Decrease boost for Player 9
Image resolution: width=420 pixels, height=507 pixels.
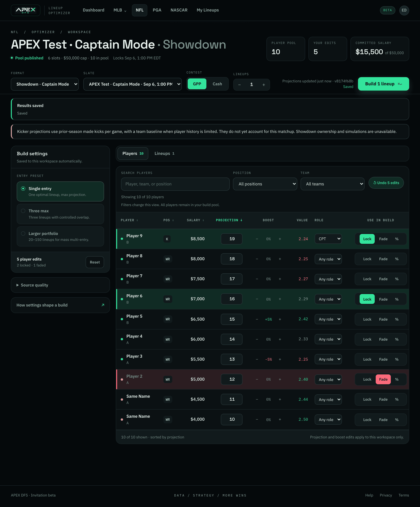click(x=257, y=239)
